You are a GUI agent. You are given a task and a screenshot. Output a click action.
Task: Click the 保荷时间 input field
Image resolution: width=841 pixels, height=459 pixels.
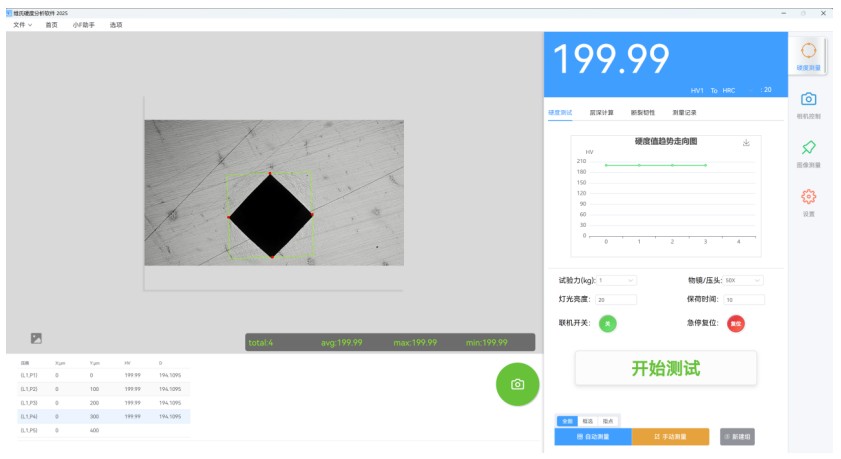click(744, 300)
